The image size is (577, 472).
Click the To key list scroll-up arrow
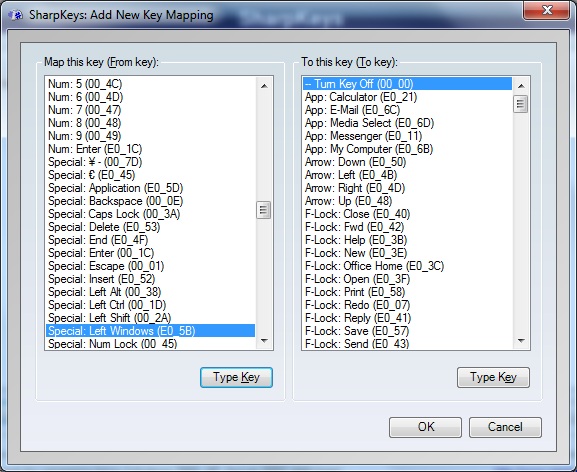point(521,86)
